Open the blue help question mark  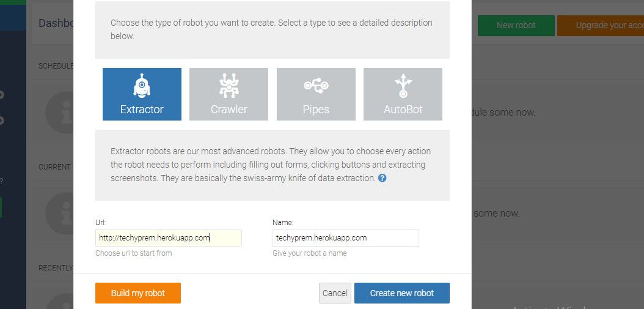pos(382,178)
